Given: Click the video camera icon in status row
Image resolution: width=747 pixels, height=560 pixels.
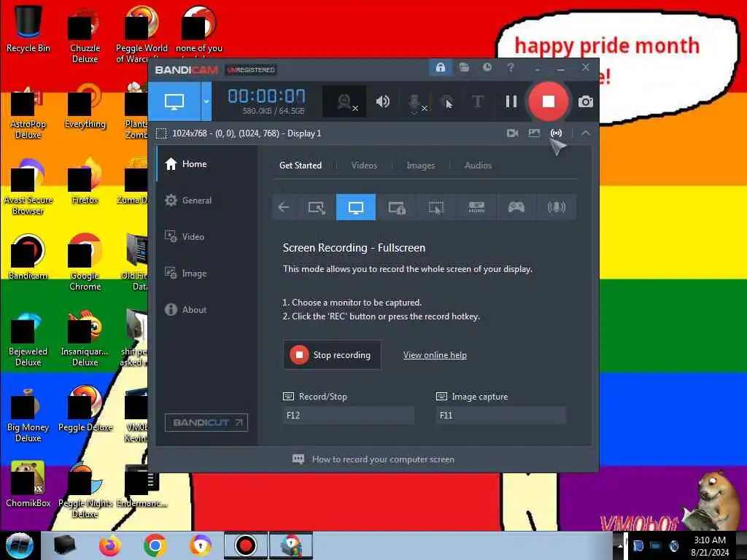Looking at the screenshot, I should click(x=513, y=133).
